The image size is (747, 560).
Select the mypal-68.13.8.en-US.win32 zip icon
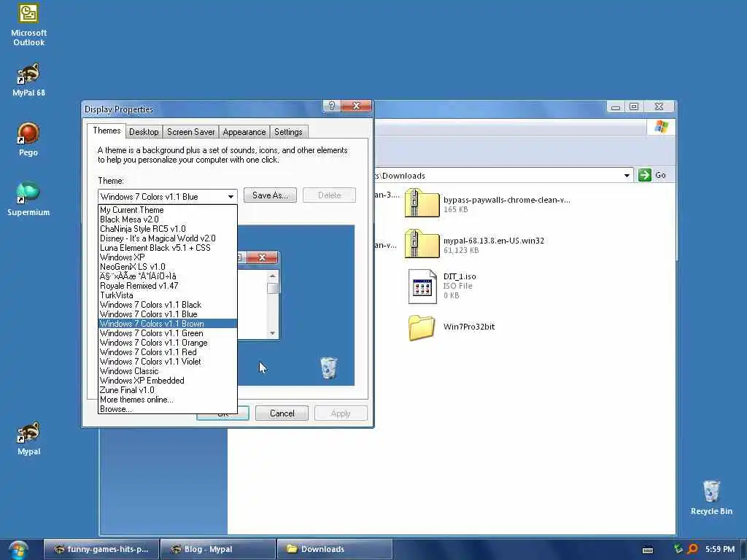421,244
